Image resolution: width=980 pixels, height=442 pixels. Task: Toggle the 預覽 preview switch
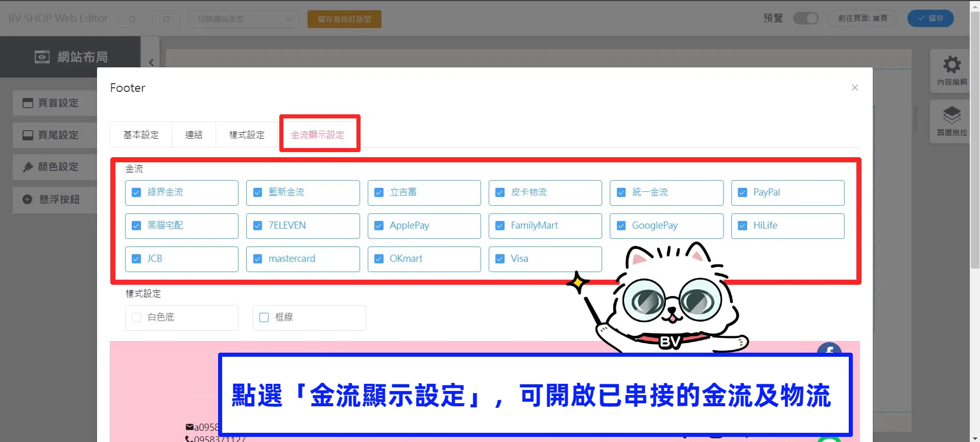[x=805, y=18]
